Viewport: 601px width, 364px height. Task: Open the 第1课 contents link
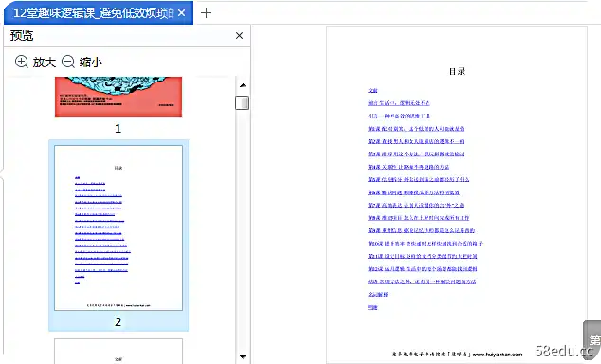coord(416,129)
